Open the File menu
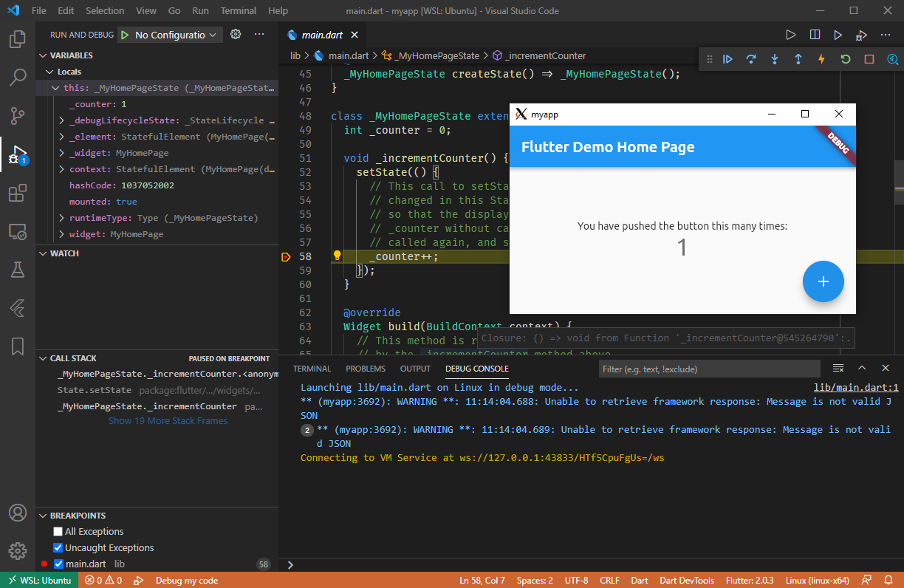The width and height of the screenshot is (904, 588). coord(39,11)
